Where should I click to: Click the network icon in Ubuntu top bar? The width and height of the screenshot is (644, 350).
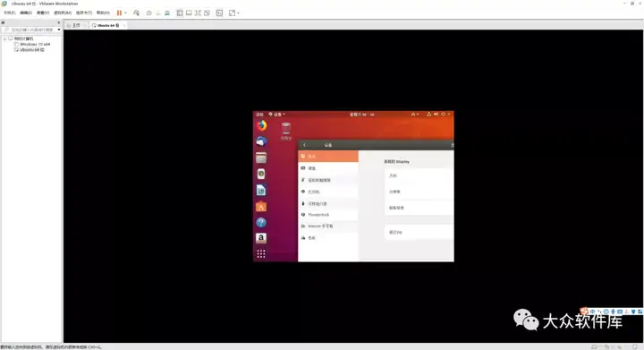tap(428, 115)
